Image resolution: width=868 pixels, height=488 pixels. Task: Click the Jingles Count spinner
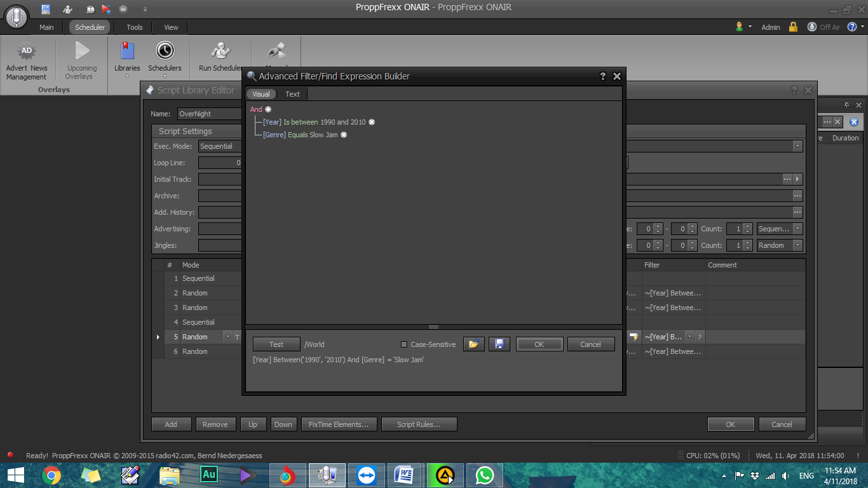[x=740, y=245]
